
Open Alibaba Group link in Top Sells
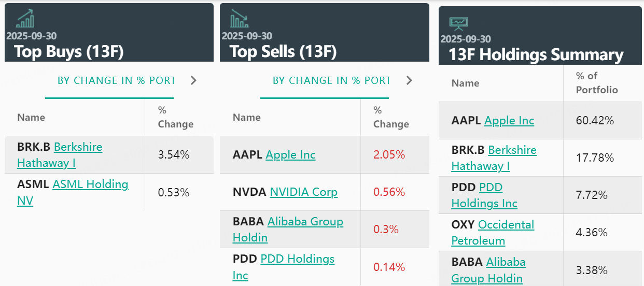pos(305,222)
